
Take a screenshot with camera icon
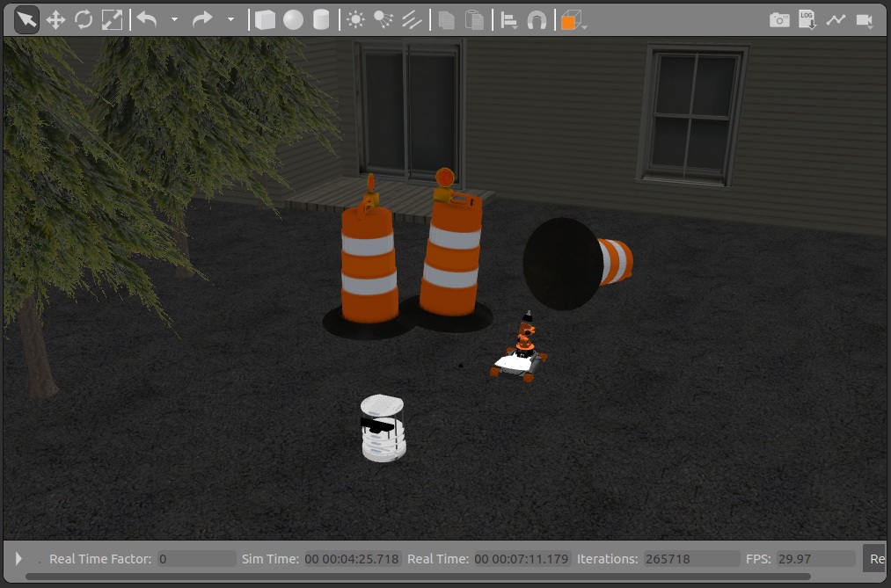pos(779,19)
